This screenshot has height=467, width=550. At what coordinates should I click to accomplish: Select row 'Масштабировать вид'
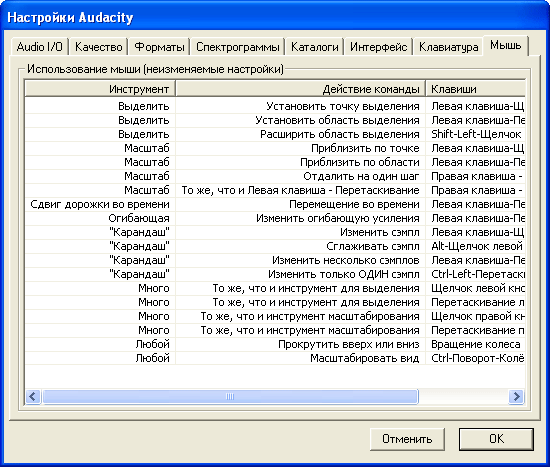[x=275, y=358]
